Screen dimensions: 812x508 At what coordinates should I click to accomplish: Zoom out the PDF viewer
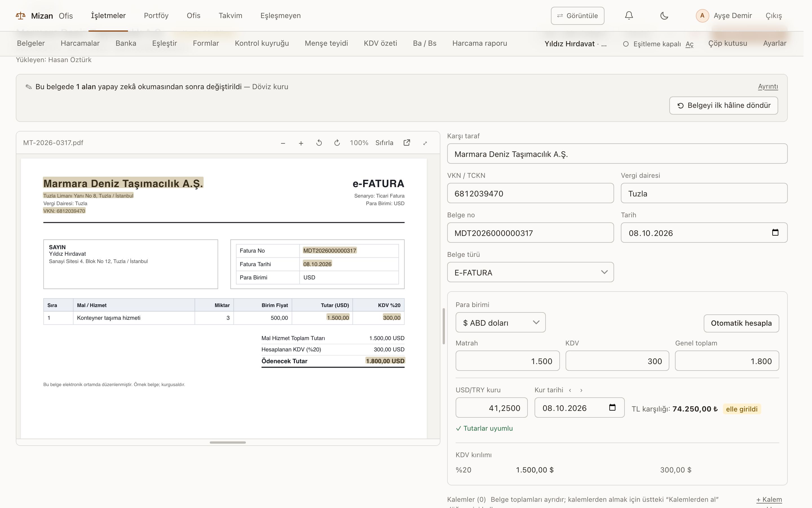pyautogui.click(x=283, y=143)
